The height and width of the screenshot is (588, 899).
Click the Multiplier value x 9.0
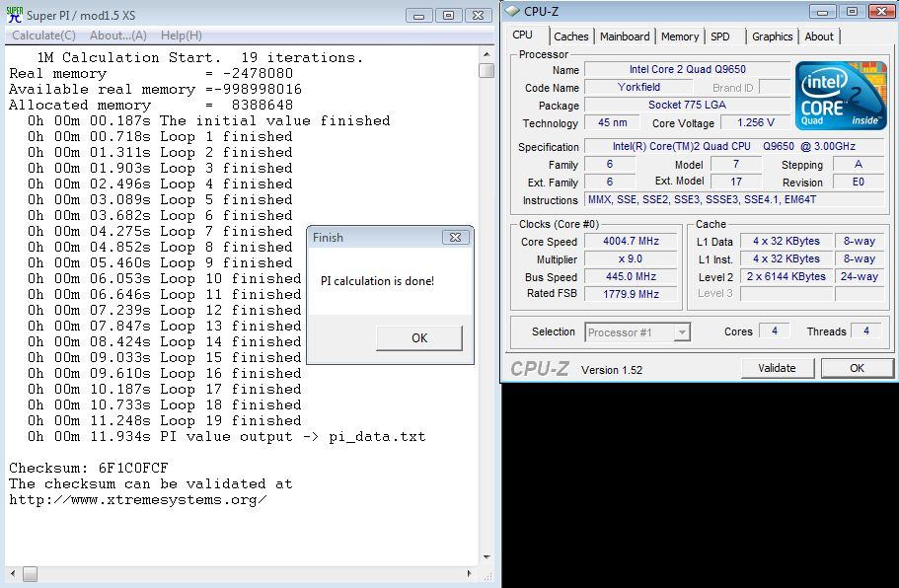[631, 259]
